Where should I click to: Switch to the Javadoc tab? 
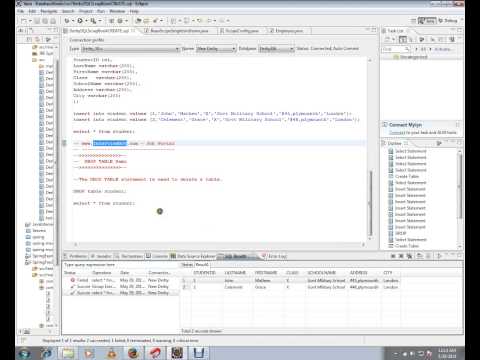tap(101, 256)
